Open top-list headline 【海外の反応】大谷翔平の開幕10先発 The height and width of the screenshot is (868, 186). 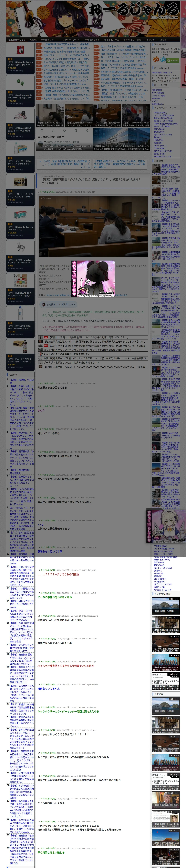124,50
